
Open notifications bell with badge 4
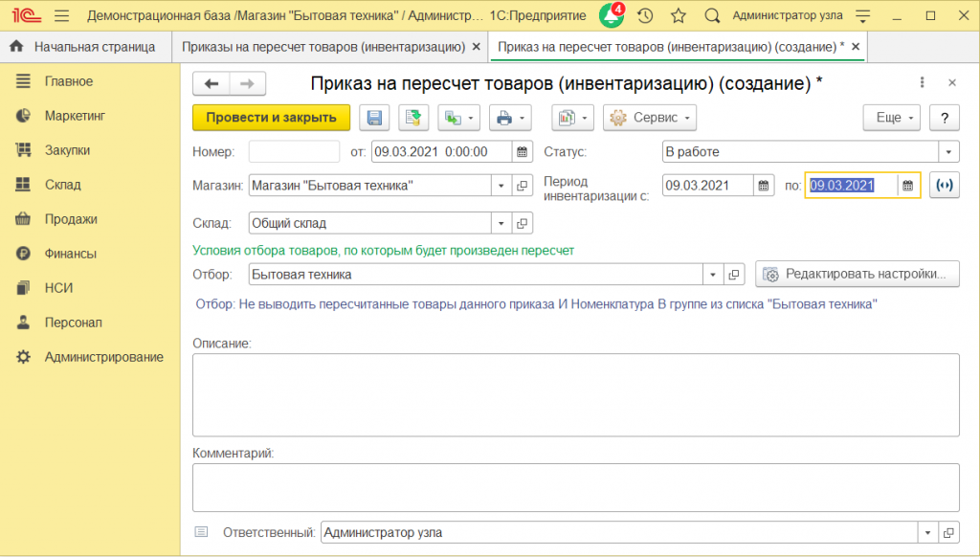coord(612,15)
